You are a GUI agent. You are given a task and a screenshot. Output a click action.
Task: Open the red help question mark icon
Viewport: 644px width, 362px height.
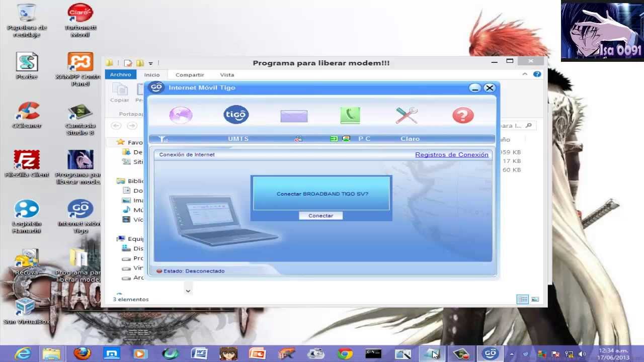(463, 115)
